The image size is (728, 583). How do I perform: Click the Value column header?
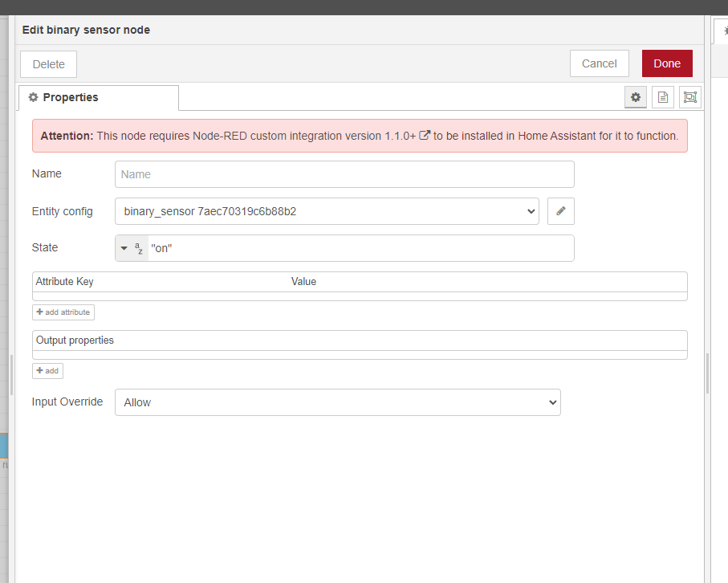pyautogui.click(x=303, y=282)
